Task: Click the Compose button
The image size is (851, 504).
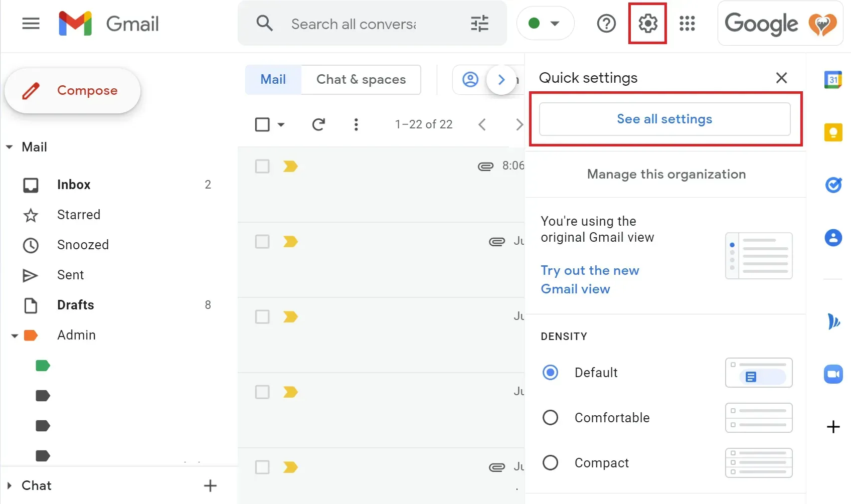Action: [73, 91]
